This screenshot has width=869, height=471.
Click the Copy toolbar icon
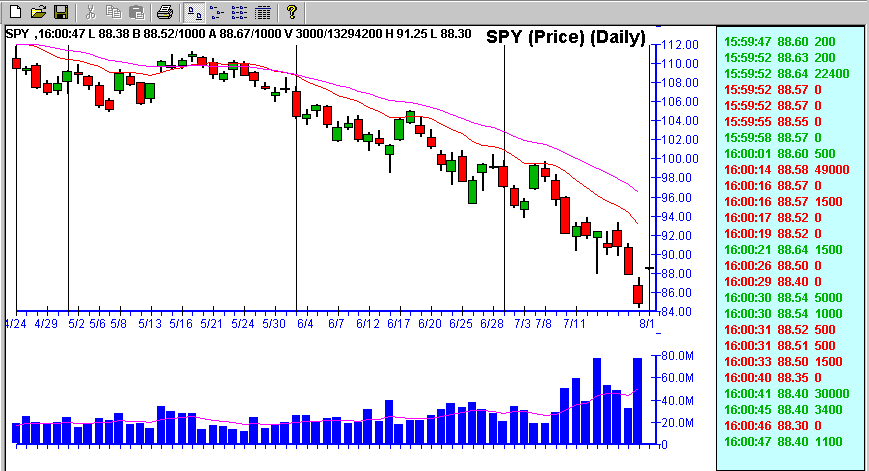tap(114, 12)
